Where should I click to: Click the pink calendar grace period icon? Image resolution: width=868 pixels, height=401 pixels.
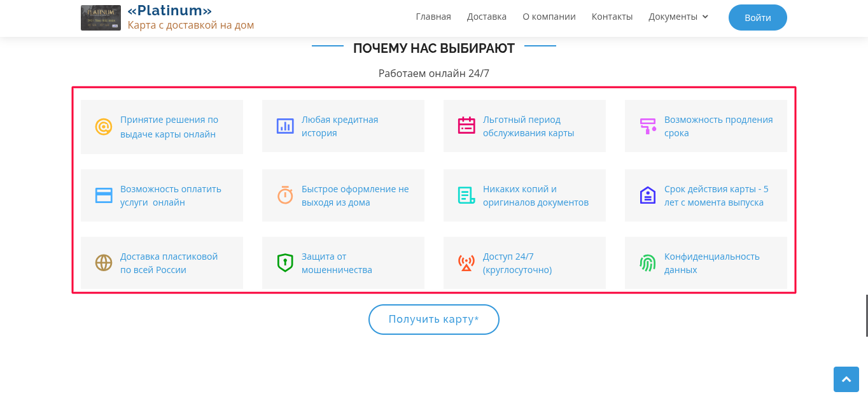click(x=466, y=125)
